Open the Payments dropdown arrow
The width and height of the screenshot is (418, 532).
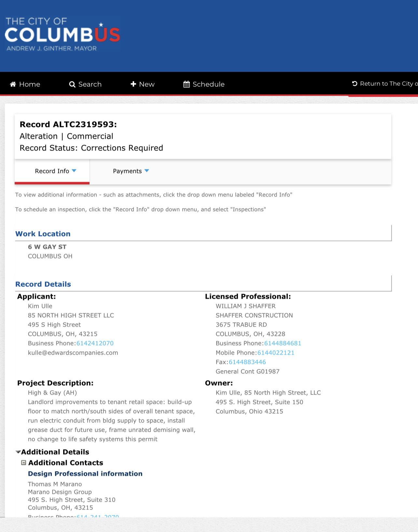click(146, 171)
